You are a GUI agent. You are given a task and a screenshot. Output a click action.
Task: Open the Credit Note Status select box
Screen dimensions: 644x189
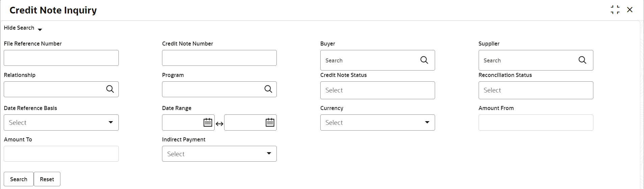click(x=377, y=90)
